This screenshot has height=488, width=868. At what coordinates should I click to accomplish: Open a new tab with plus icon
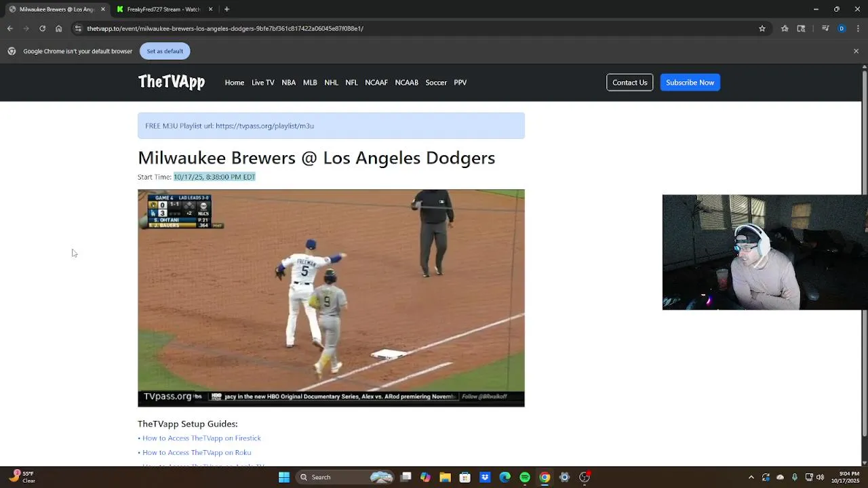pyautogui.click(x=226, y=9)
